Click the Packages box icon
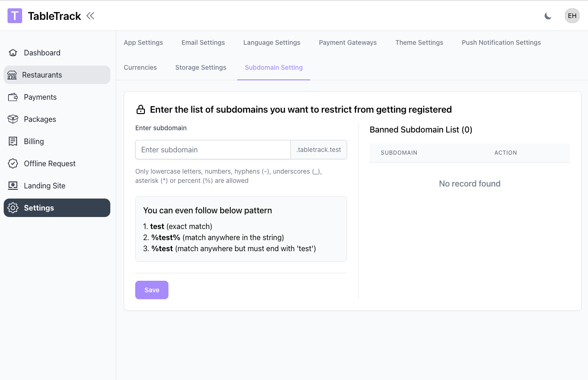Screen dimensions: 588x380 click(x=13, y=119)
